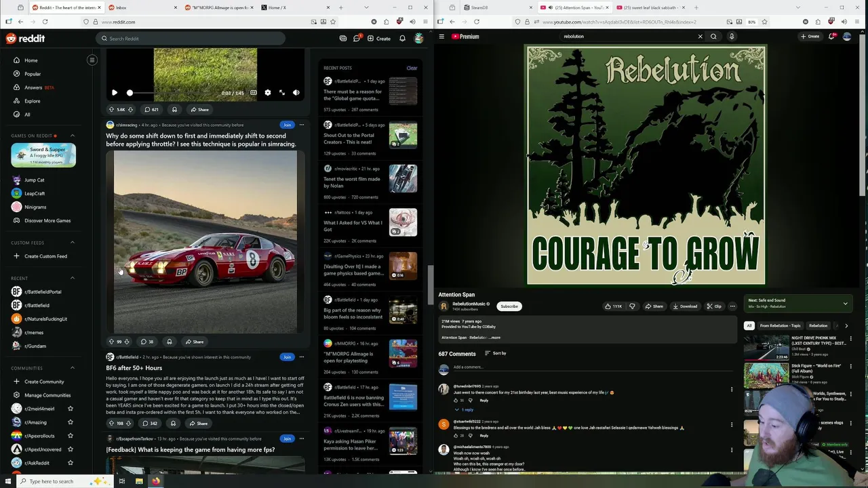Open Answers BETA in Reddit sidebar
868x488 pixels.
tap(34, 87)
